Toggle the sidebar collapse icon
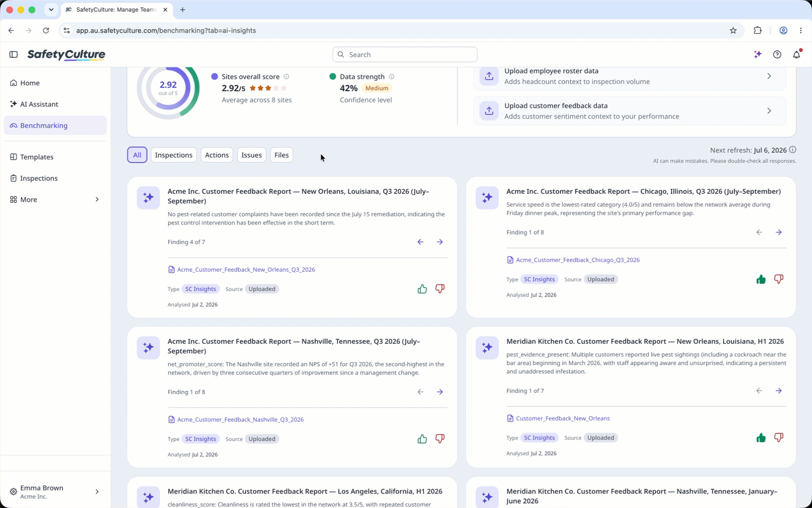The height and width of the screenshot is (508, 812). [14, 55]
